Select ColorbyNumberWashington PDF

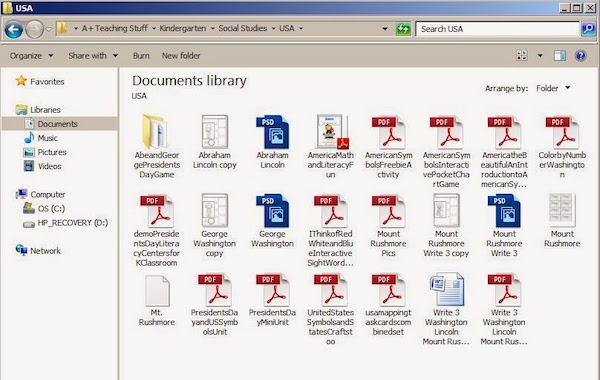[x=562, y=147]
